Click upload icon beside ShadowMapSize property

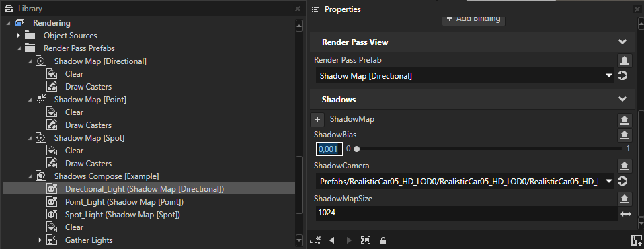pos(624,199)
